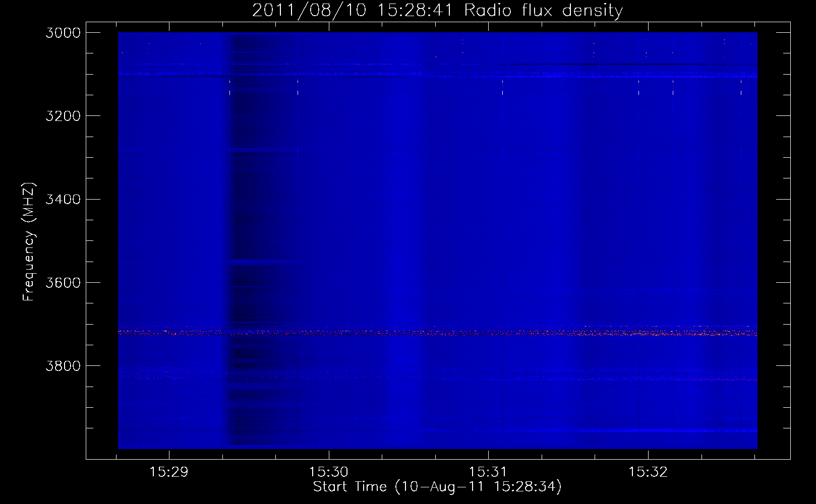Select the 3200 frequency axis label
The image size is (816, 504).
63,116
